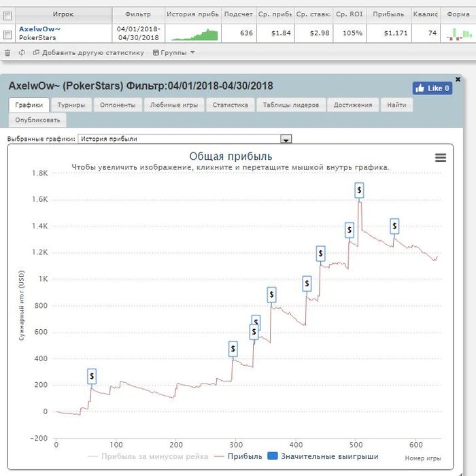This screenshot has width=476, height=476.
Task: Click the $ marker near game 60
Action: 92,377
